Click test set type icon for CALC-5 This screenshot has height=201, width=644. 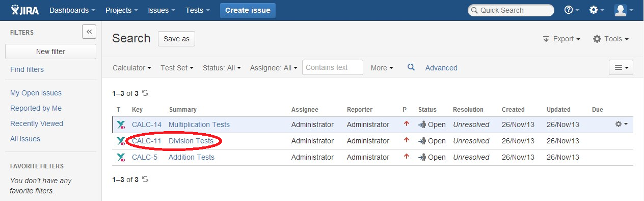[121, 157]
